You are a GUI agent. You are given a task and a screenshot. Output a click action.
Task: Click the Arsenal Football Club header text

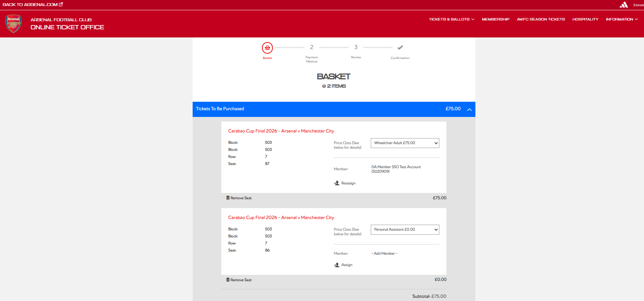pos(61,20)
